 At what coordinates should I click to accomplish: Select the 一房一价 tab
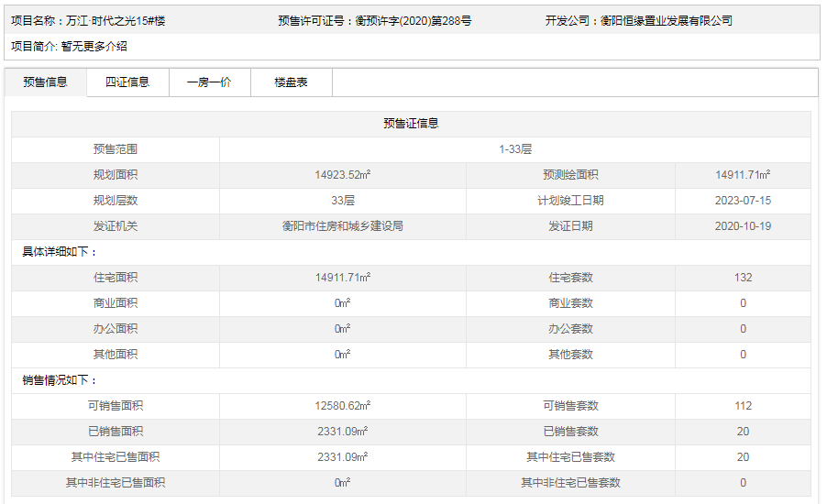tap(209, 82)
